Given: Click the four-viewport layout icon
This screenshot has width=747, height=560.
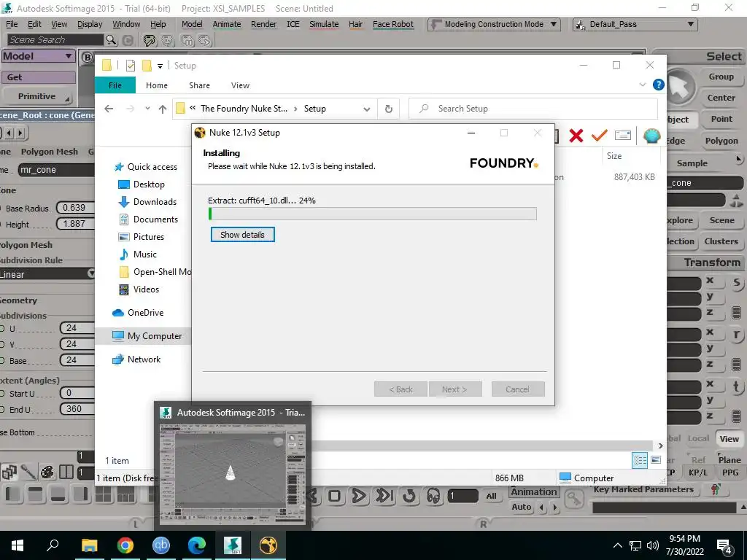Looking at the screenshot, I should pos(103,495).
